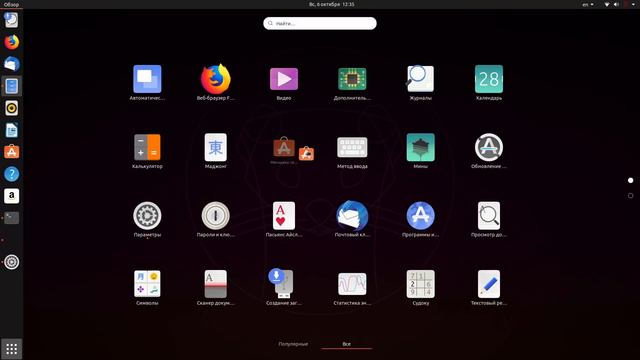Open the Settings gear icon in the dock

[x=11, y=262]
